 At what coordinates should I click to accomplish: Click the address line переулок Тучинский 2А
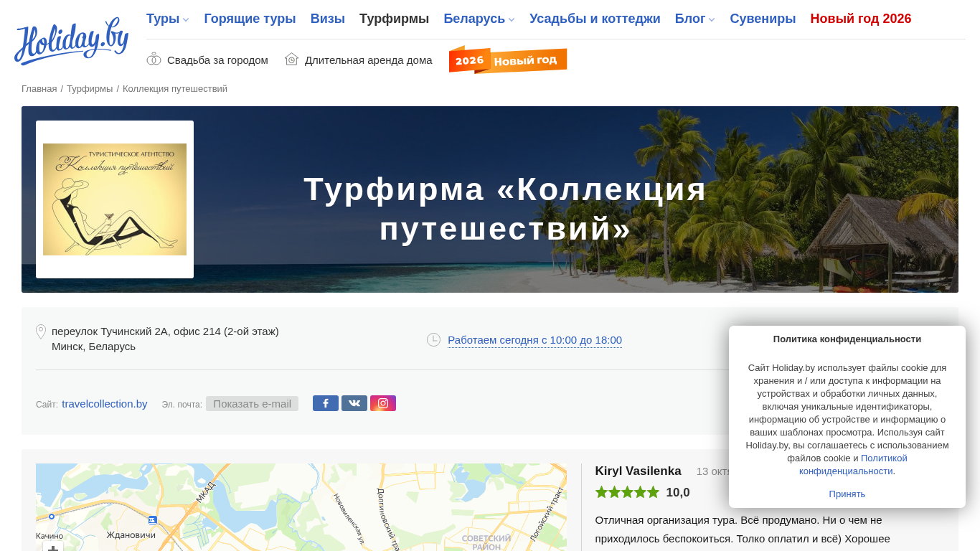click(x=165, y=331)
